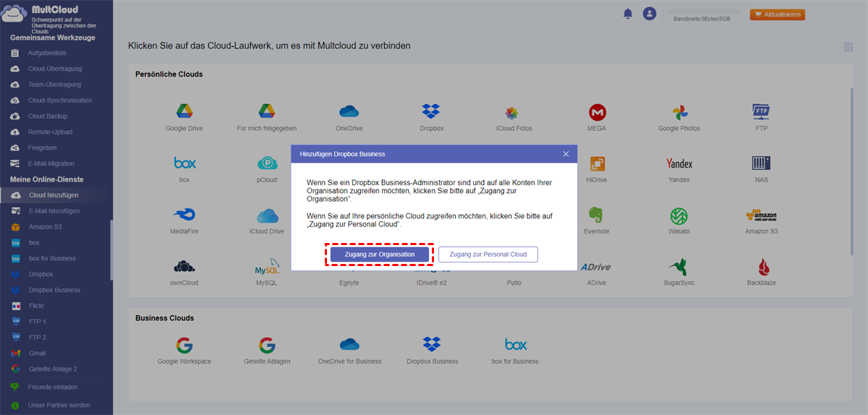The width and height of the screenshot is (868, 415).
Task: Click the orange Aktualisieren button
Action: click(778, 14)
